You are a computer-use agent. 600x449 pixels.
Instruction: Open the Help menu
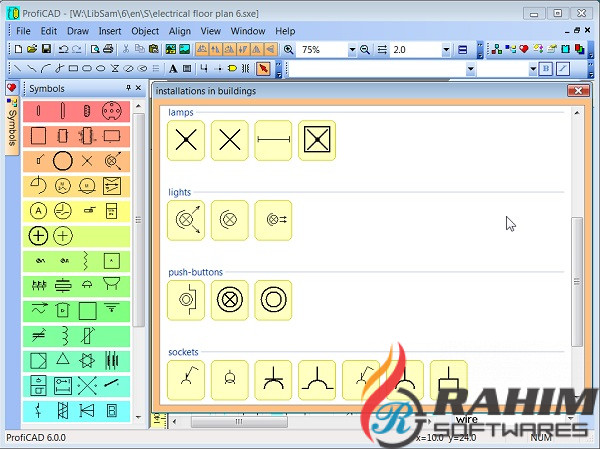(285, 31)
